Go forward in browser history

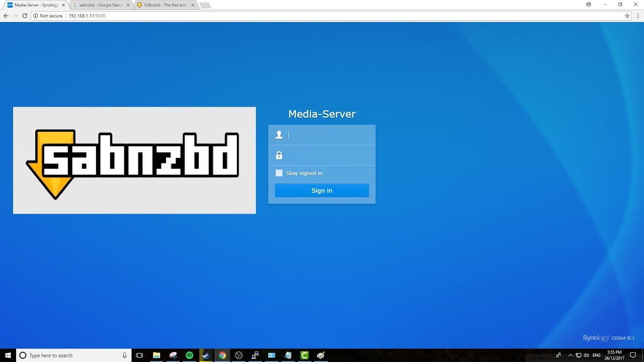point(15,16)
